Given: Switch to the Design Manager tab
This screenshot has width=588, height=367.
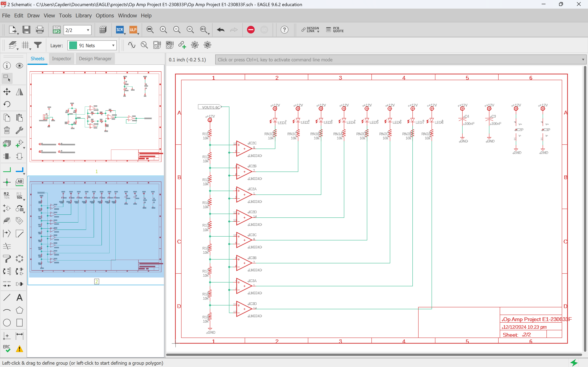Looking at the screenshot, I should click(95, 59).
